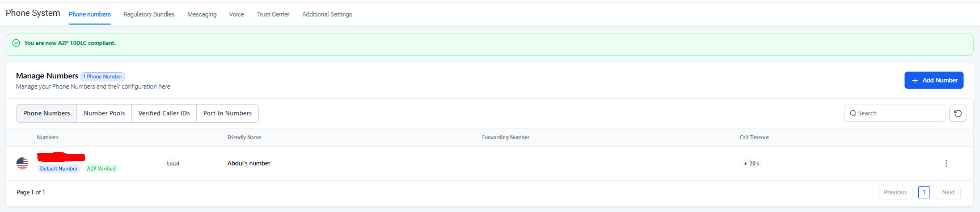Click the Numbers column header
This screenshot has height=212, width=980.
pyautogui.click(x=48, y=138)
